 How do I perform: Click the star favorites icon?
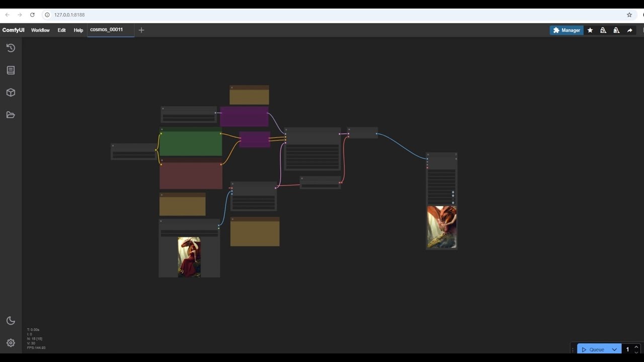tap(590, 30)
